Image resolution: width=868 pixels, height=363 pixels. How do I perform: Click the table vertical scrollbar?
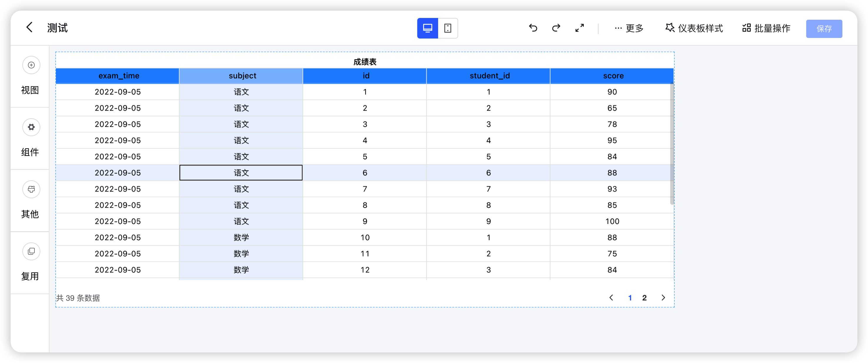[671, 144]
